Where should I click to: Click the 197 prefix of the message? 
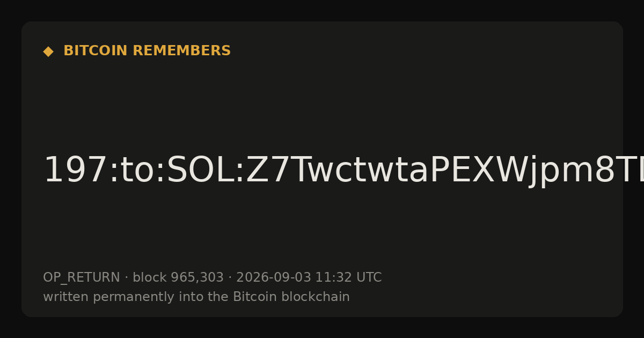[76, 171]
